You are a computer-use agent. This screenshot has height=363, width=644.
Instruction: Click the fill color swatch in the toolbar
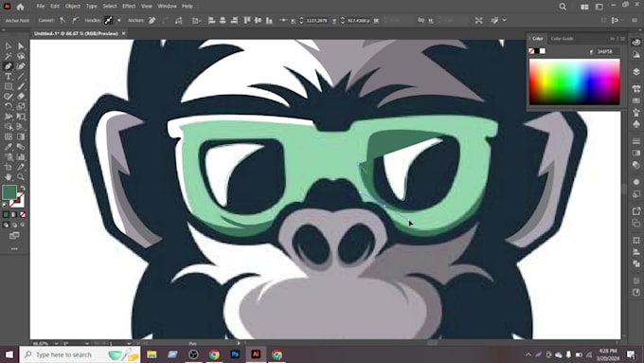coord(9,192)
